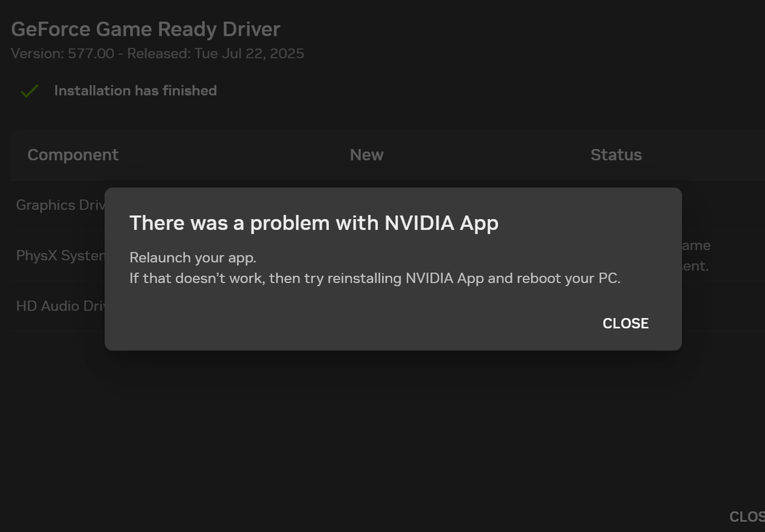Click the green installation finished checkmark
This screenshot has width=765, height=532.
click(x=29, y=91)
